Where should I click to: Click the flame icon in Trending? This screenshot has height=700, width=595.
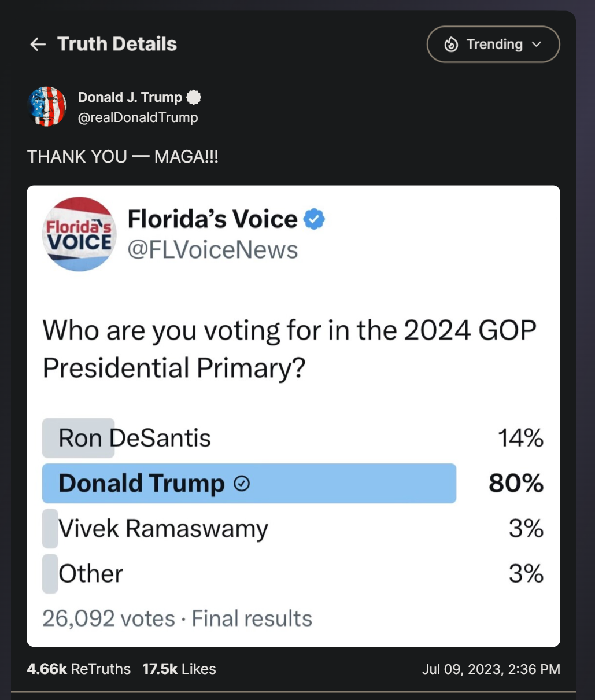click(x=451, y=45)
